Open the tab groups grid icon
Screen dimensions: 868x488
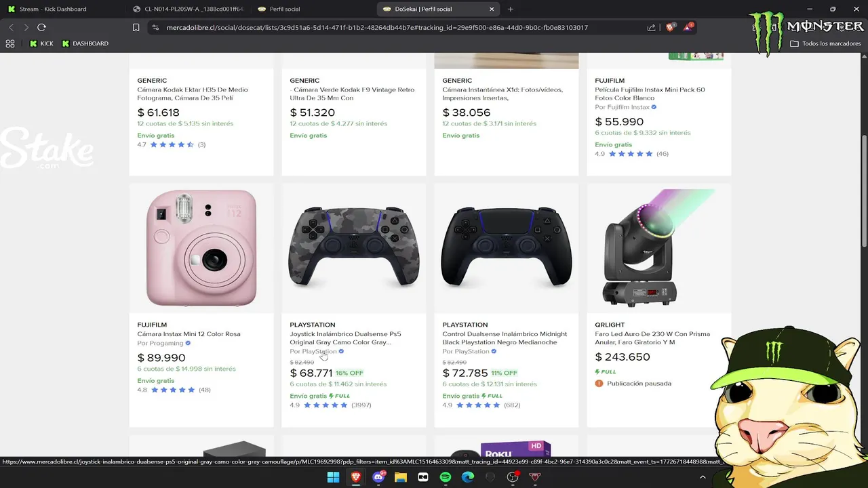tap(10, 43)
